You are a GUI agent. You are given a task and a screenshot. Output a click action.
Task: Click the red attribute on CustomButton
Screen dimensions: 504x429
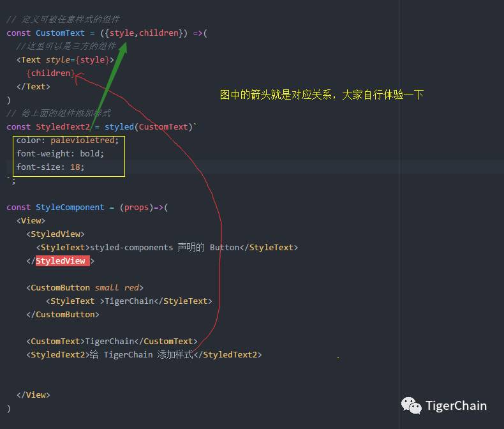[x=131, y=288]
